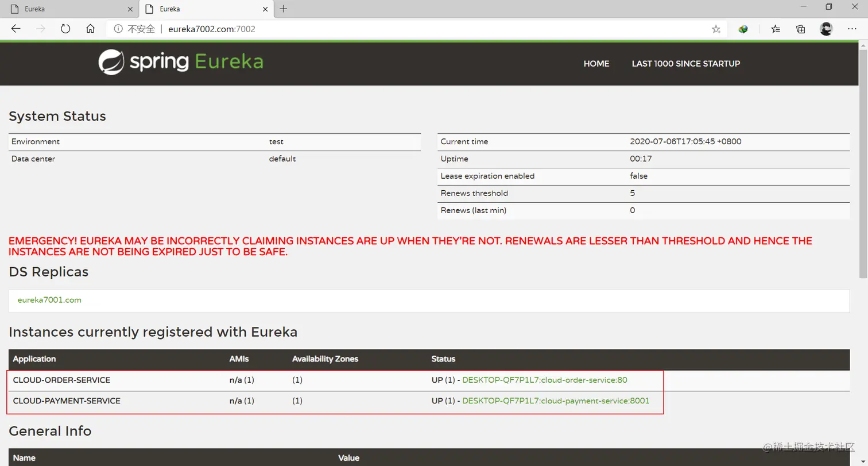The height and width of the screenshot is (466, 868).
Task: Open the Collections icon
Action: coord(801,29)
